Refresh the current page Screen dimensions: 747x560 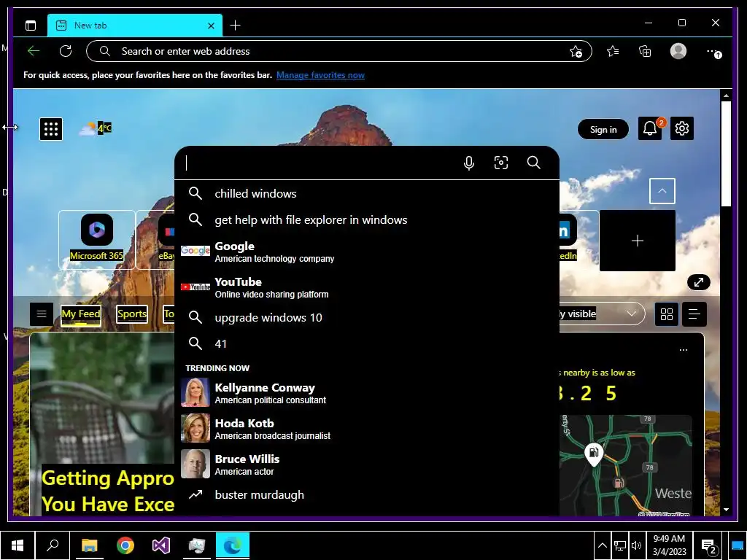[x=66, y=51]
